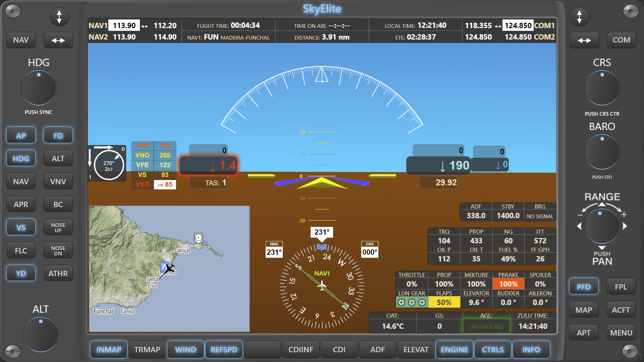Toggle the FD flight director button
644x362 pixels.
(58, 136)
